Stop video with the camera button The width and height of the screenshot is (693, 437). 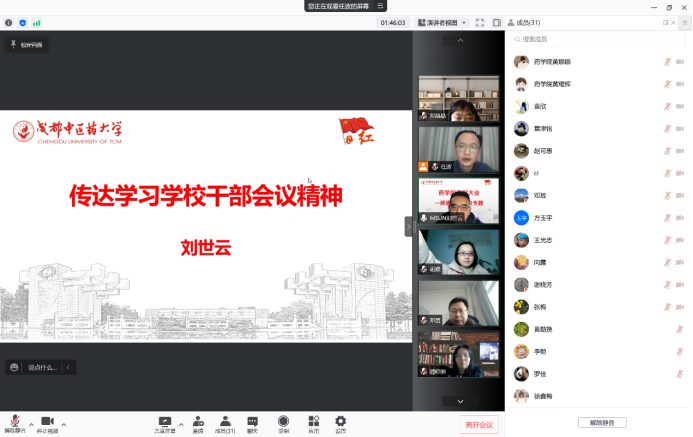tap(47, 424)
